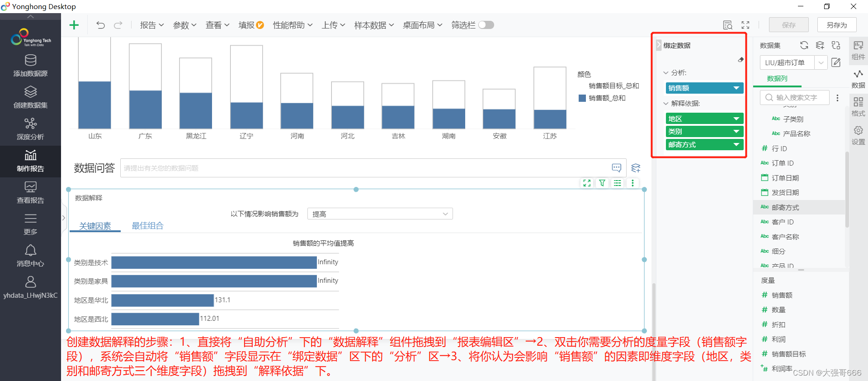The image size is (868, 381).
Task: Open the 邮寄方式 field dropdown arrow
Action: pos(736,144)
